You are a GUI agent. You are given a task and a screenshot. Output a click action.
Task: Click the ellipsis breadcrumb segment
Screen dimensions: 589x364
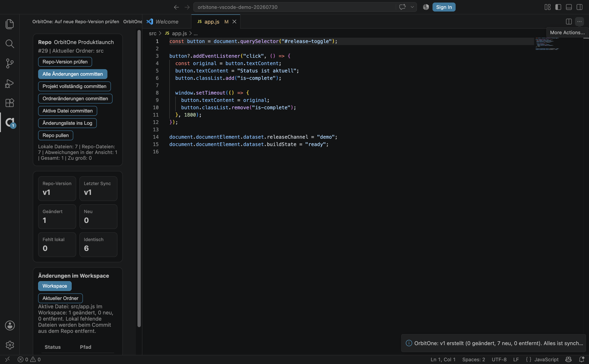pyautogui.click(x=196, y=33)
